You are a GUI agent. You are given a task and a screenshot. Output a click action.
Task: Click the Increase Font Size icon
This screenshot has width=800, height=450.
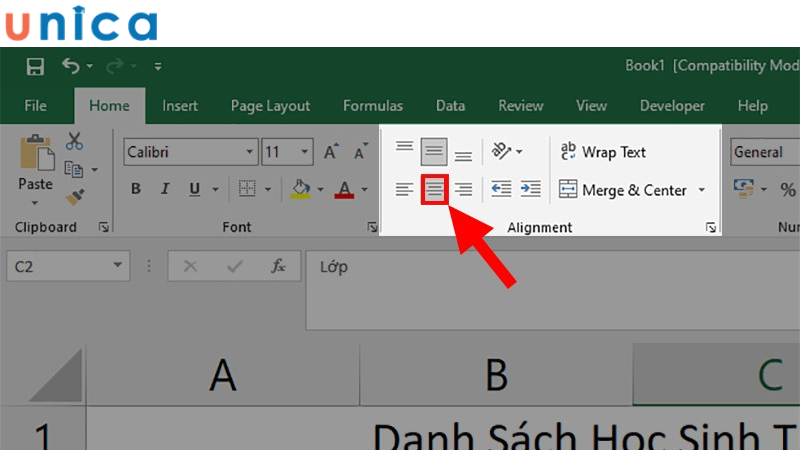coord(332,153)
